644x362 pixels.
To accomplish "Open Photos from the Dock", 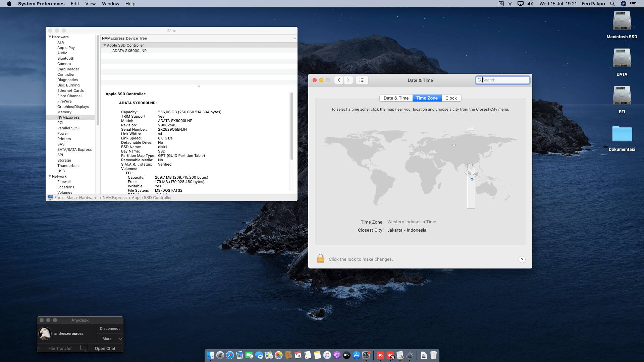I will [278, 355].
